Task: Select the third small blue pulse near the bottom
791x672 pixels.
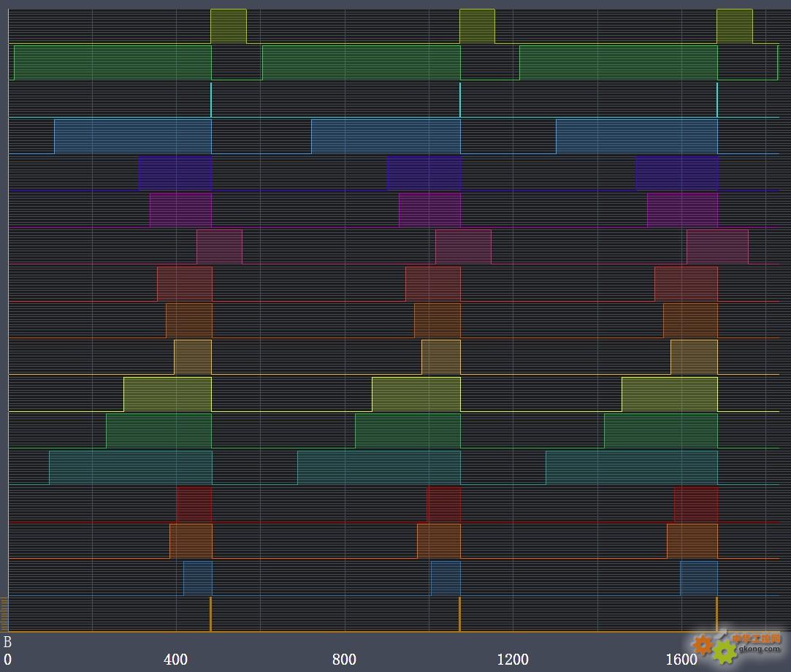Action: (x=698, y=578)
